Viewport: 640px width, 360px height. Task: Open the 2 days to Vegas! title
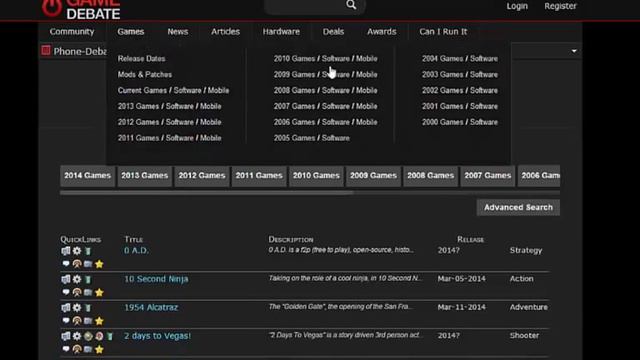[158, 336]
